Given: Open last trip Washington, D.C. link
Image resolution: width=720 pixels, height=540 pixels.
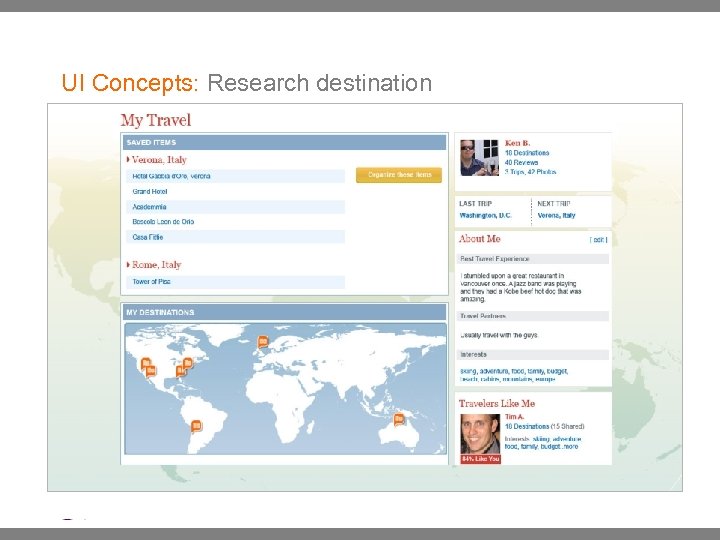Looking at the screenshot, I should click(485, 215).
